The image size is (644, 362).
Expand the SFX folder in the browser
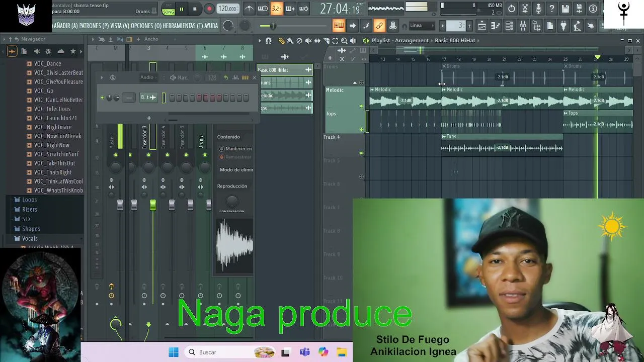(26, 219)
